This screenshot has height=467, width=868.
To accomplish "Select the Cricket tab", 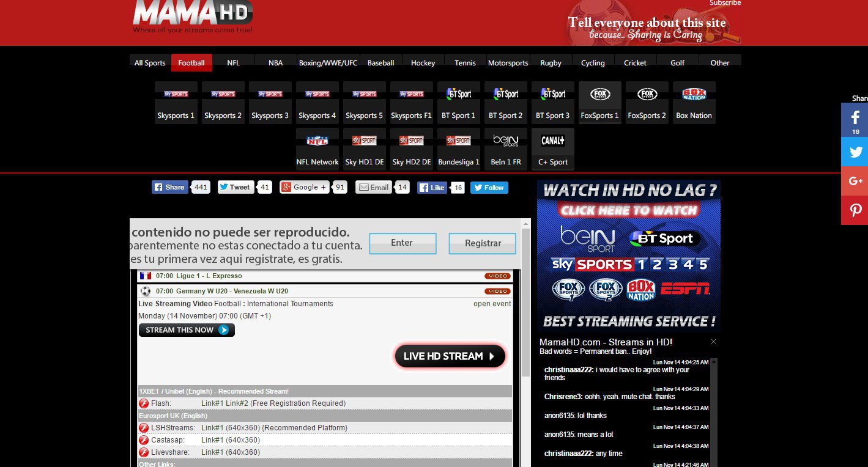I will pos(635,62).
